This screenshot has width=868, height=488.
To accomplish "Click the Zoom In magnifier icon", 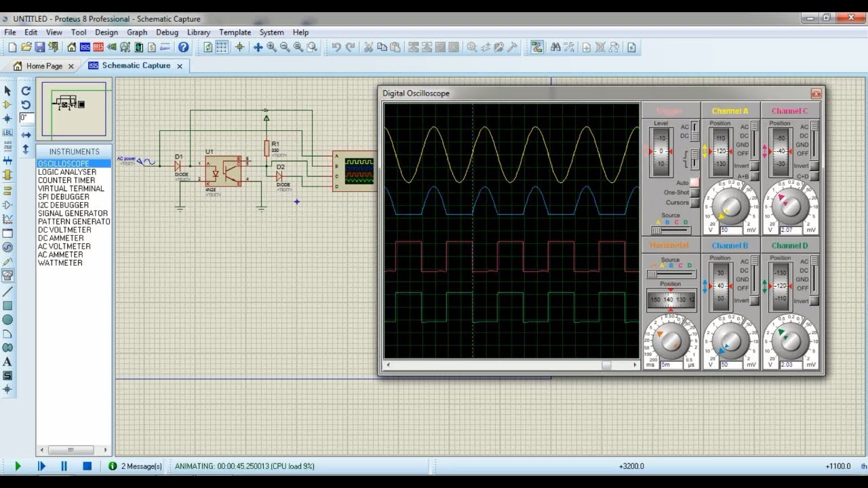I will 271,47.
